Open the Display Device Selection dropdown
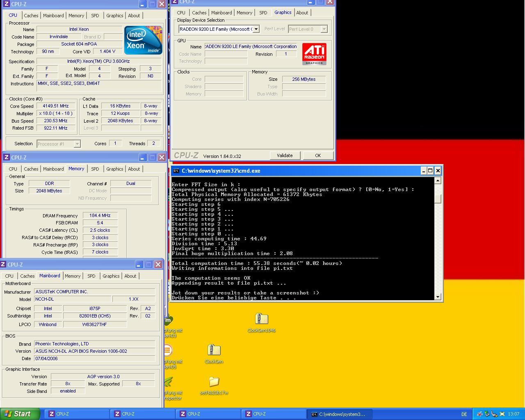The image size is (525, 420). pos(256,29)
